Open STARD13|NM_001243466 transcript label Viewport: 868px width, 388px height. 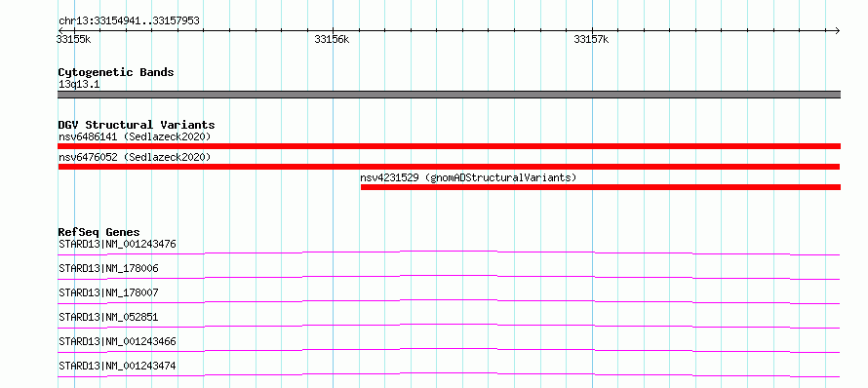tap(117, 341)
